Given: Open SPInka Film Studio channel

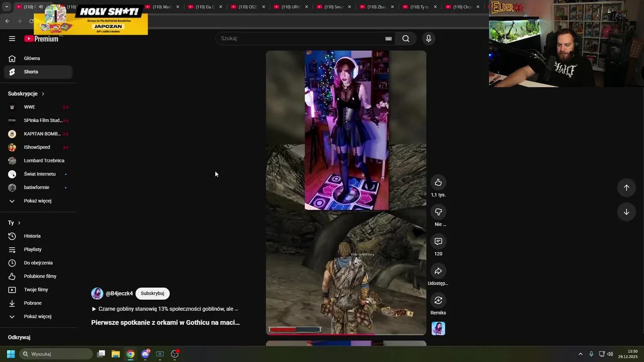Looking at the screenshot, I should tap(38, 121).
